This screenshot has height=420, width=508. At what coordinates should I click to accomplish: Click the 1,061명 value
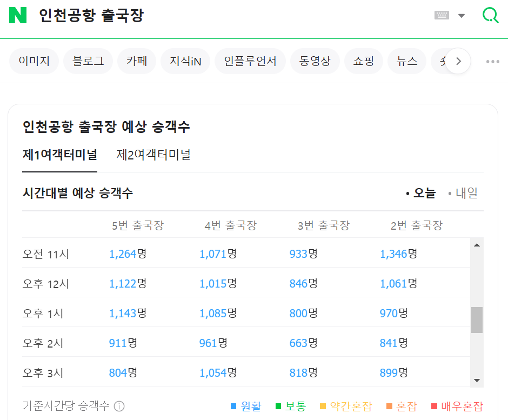[398, 284]
